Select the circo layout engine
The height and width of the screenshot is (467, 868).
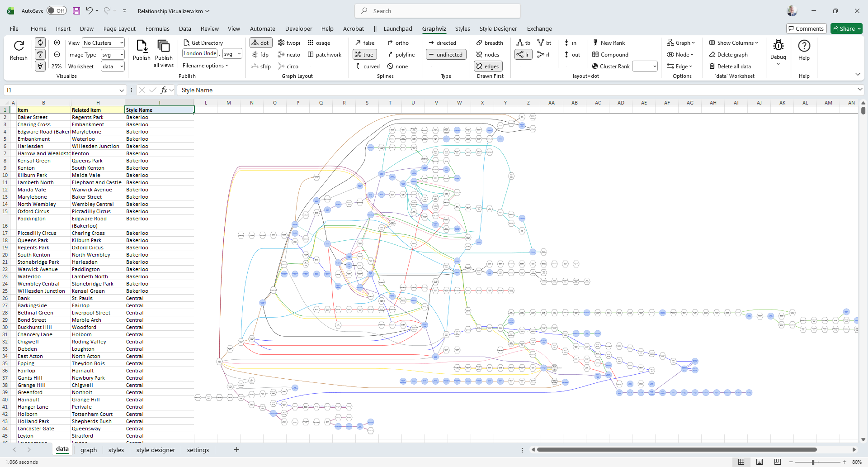pos(288,67)
